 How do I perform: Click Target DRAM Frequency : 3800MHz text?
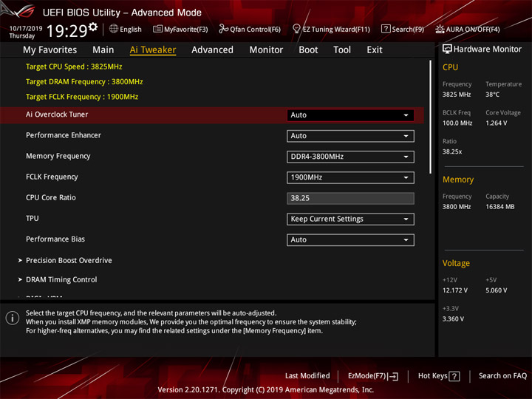(x=84, y=82)
